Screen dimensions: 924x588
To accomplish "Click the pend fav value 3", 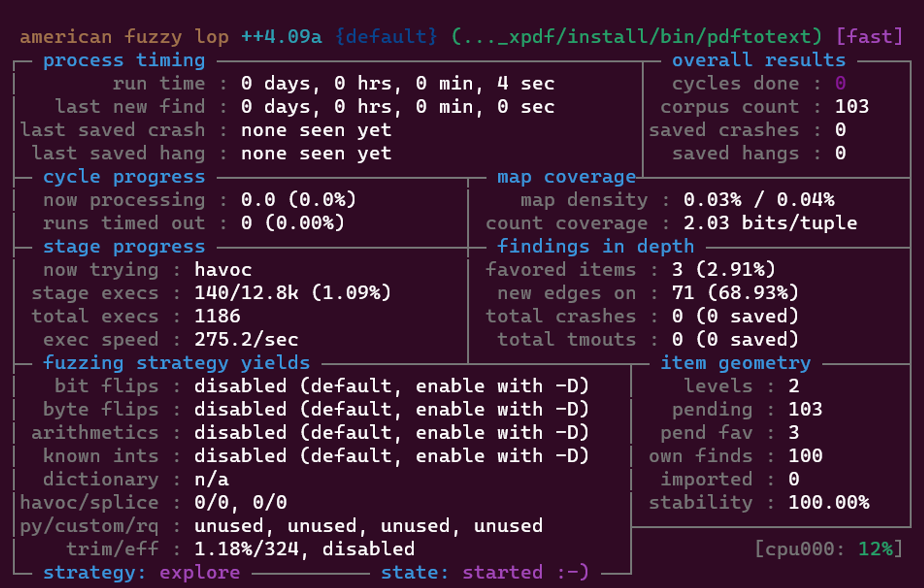I will pos(794,433).
